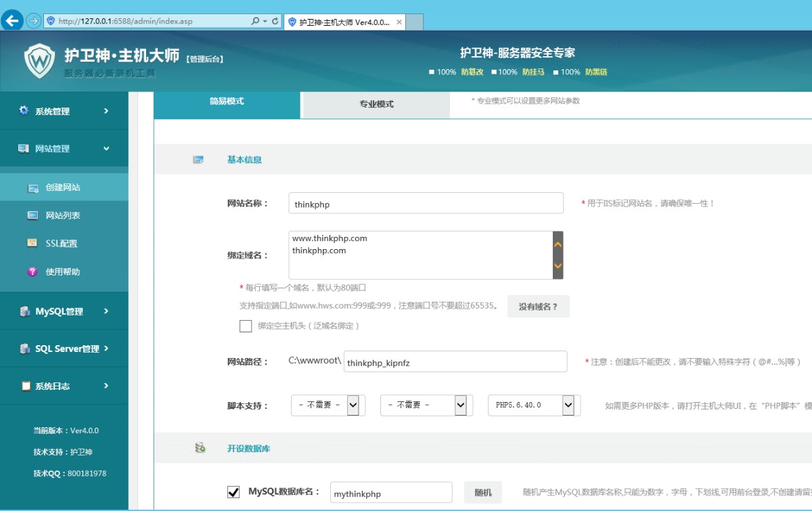Viewport: 812px width, 511px height.
Task: Click the 使用帮助 question mark icon
Action: click(32, 271)
